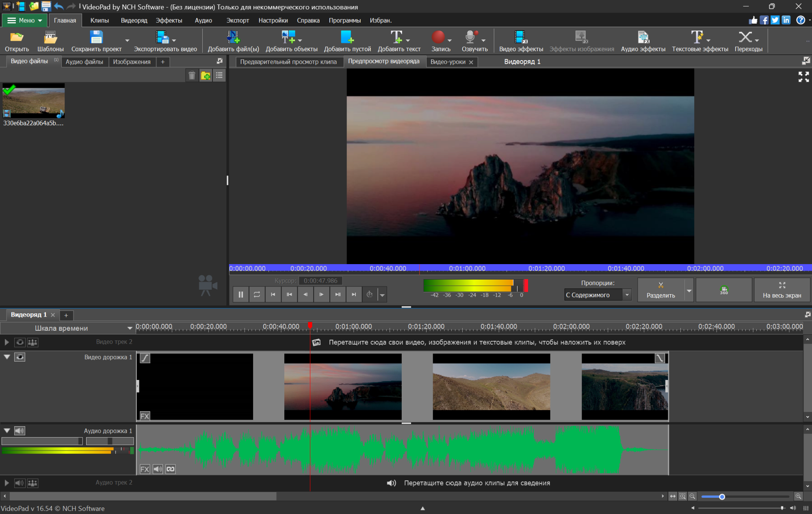812x514 pixels.
Task: Open Меню dropdown button
Action: 25,20
